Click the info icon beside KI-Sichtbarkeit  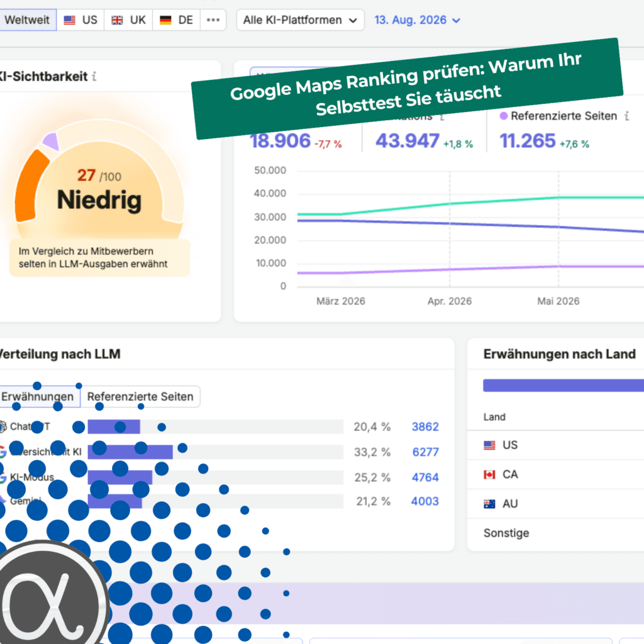coord(94,76)
